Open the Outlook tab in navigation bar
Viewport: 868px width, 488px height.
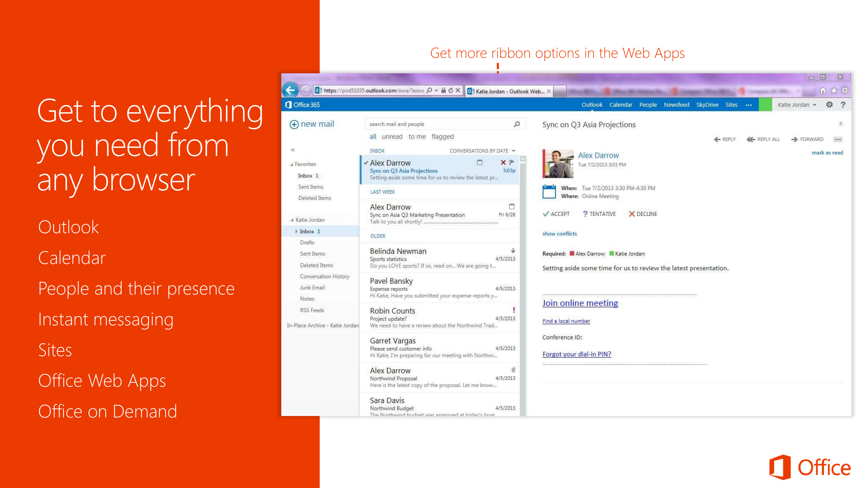tap(592, 105)
